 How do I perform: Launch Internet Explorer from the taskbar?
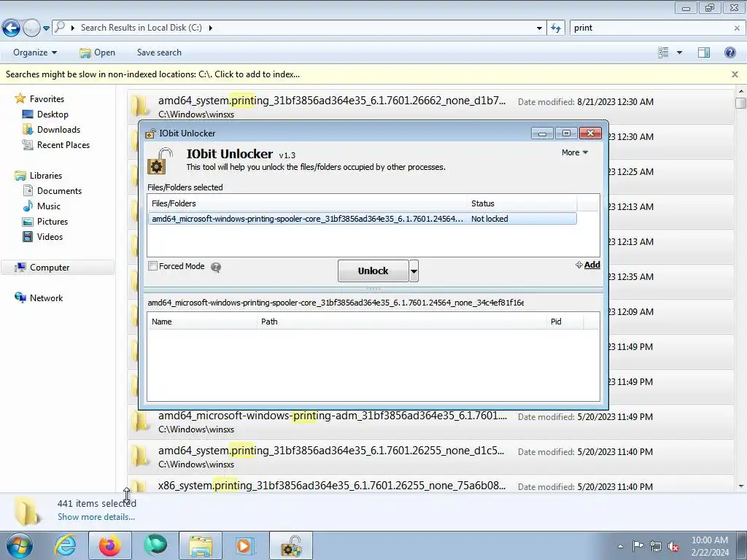[65, 545]
